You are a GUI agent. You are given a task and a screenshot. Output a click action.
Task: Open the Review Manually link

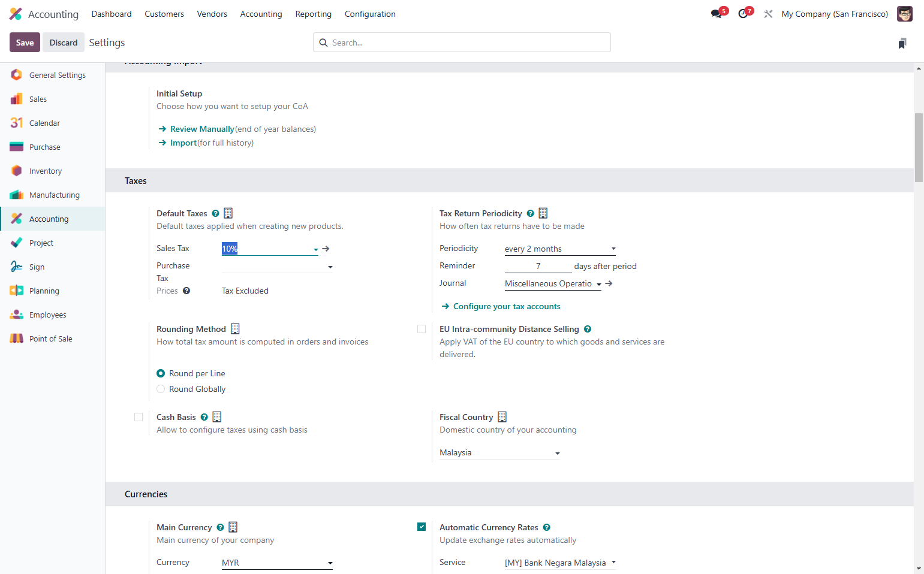[x=202, y=129]
